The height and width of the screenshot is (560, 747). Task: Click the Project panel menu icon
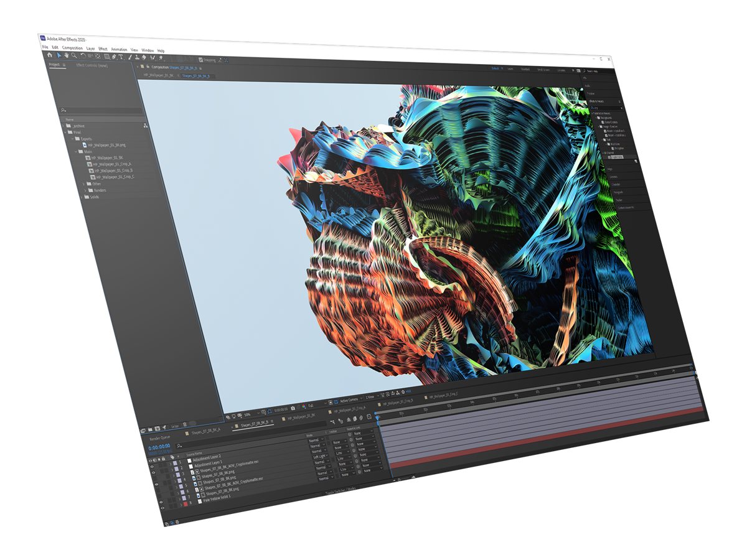click(64, 65)
